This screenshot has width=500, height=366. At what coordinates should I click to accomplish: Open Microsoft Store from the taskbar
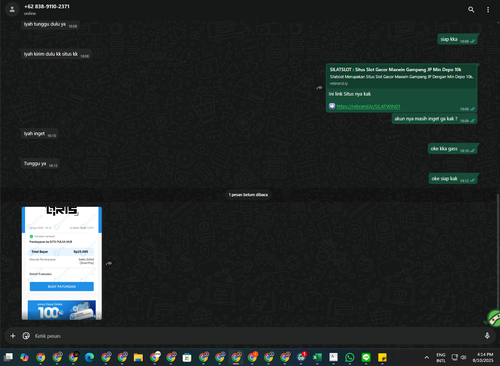pyautogui.click(x=187, y=357)
